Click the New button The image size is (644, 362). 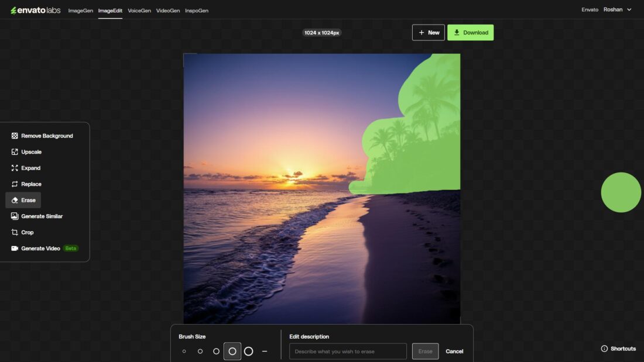(x=428, y=32)
